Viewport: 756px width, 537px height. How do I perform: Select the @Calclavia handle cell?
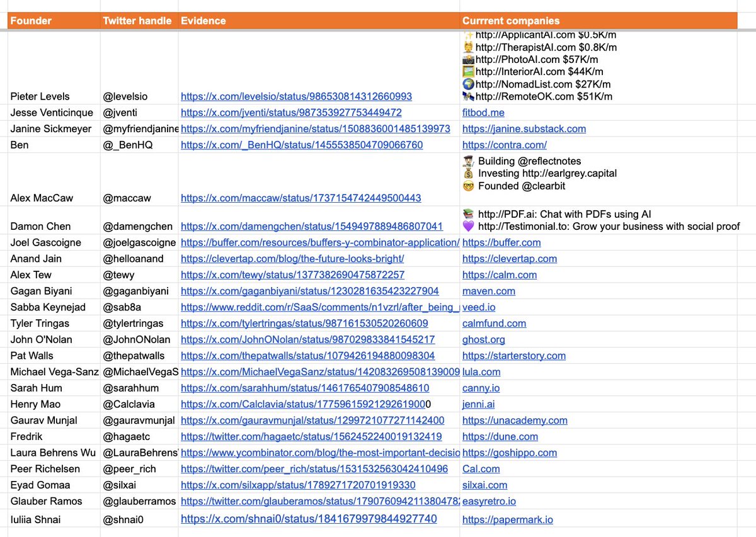click(139, 404)
